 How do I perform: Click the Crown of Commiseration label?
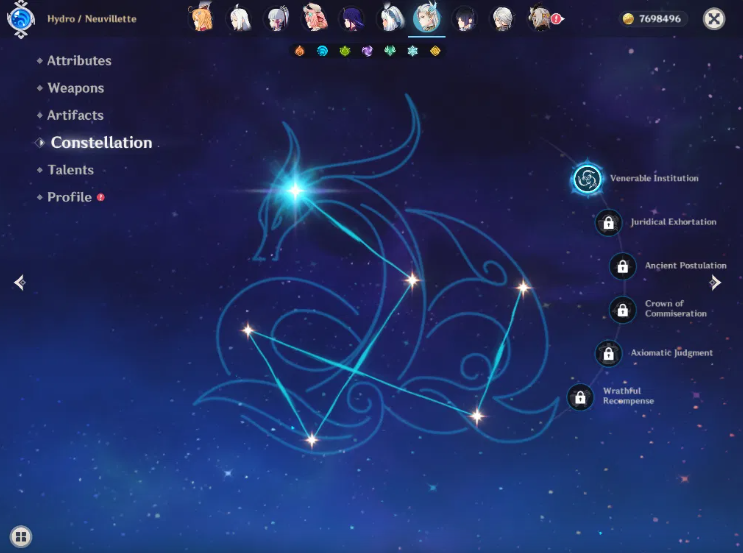[x=676, y=308]
